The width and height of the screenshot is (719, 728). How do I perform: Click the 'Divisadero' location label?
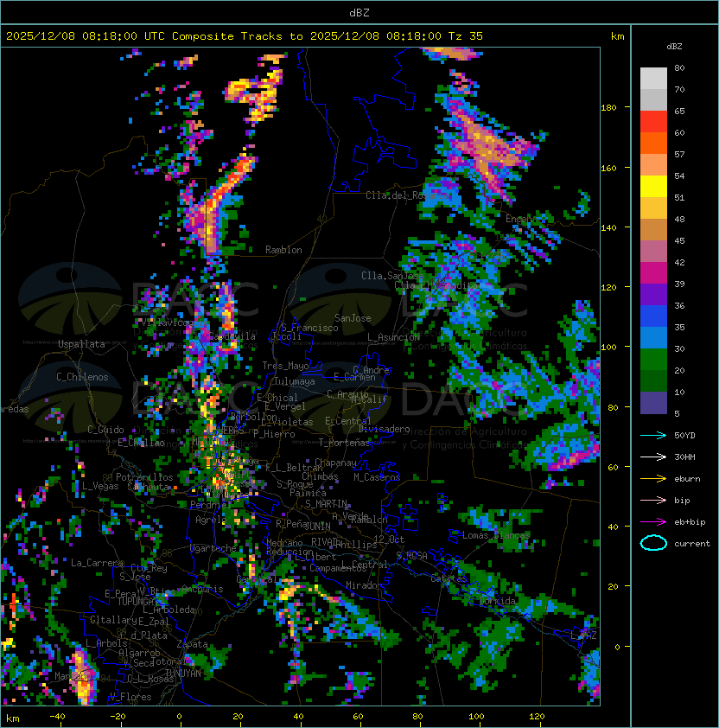(385, 429)
